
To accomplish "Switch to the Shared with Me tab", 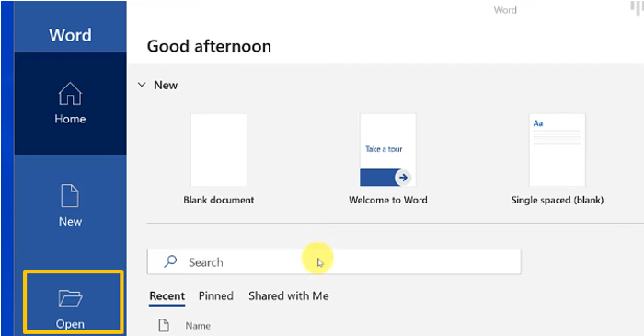I will [288, 296].
